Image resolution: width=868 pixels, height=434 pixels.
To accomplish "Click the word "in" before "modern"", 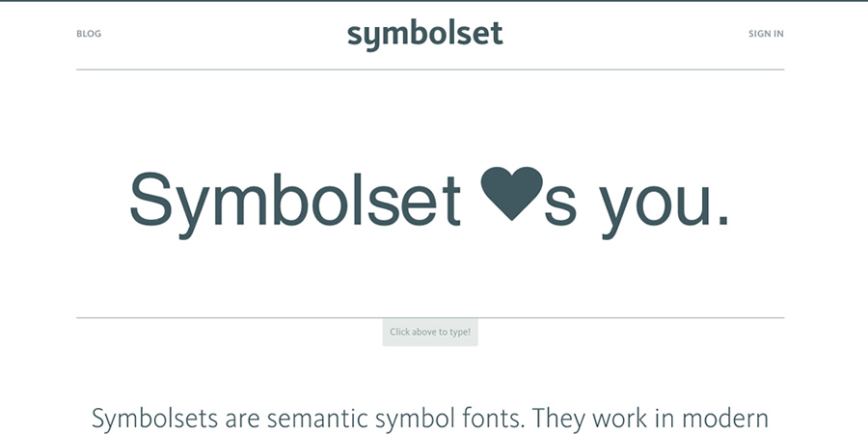I will [667, 419].
